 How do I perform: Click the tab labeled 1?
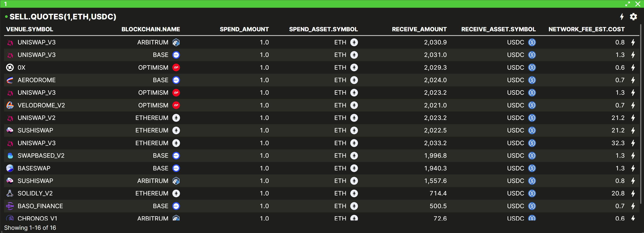5,4
